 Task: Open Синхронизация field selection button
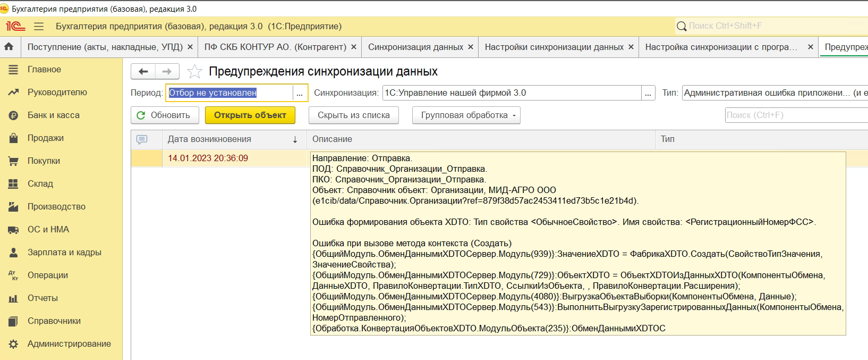(648, 93)
